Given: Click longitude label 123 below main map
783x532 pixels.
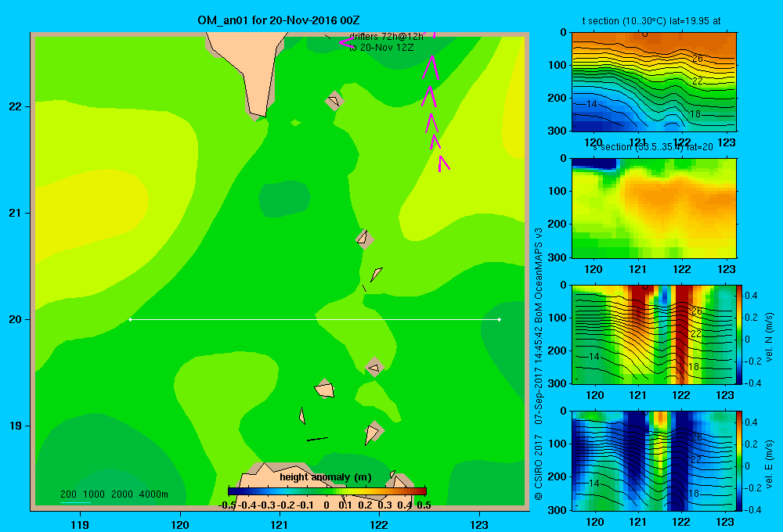Looking at the screenshot, I should (x=479, y=524).
